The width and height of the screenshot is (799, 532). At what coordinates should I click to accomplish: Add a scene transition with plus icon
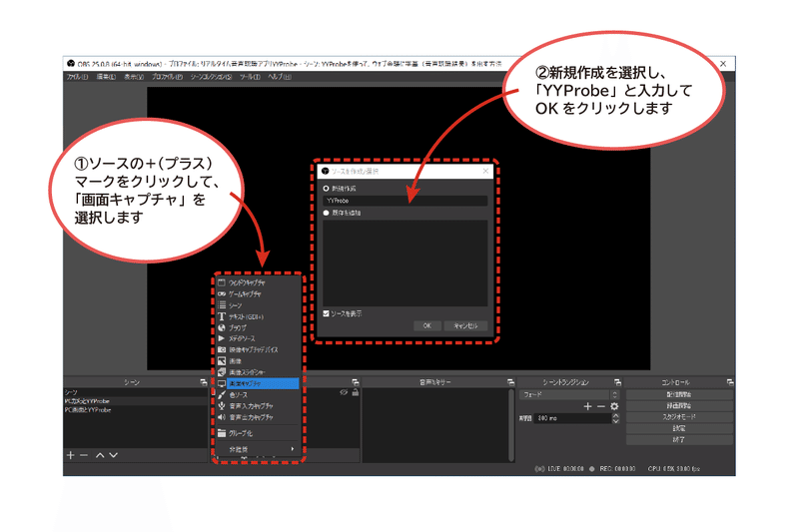click(587, 406)
